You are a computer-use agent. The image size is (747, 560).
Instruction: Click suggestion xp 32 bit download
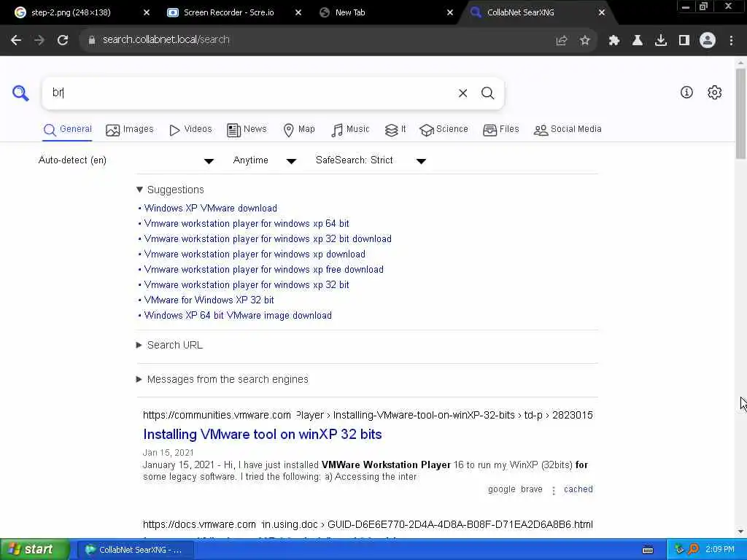pos(268,238)
